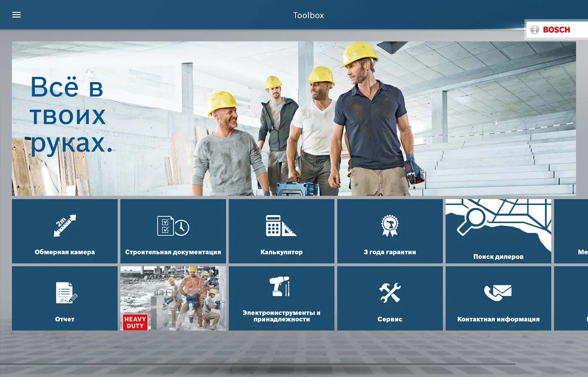Open the Отчет document icon
This screenshot has width=588, height=377.
pyautogui.click(x=66, y=292)
